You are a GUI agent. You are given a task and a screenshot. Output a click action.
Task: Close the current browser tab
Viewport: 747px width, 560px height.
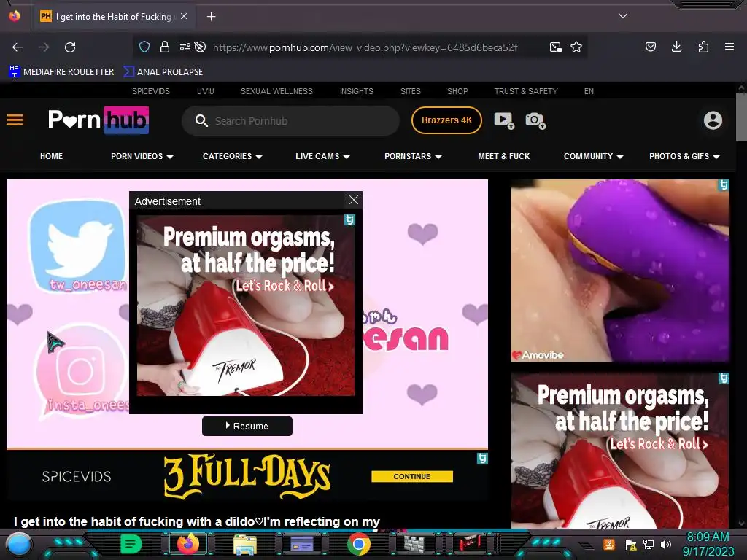(x=183, y=16)
